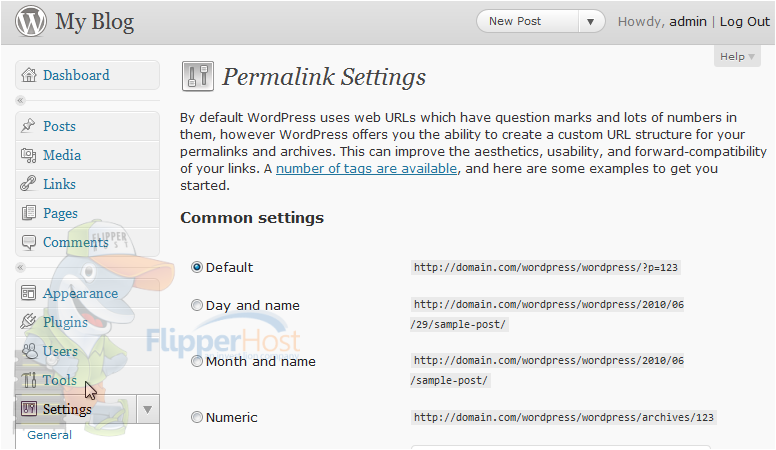Image resolution: width=776 pixels, height=450 pixels.
Task: Open the admin profile link
Action: point(688,22)
